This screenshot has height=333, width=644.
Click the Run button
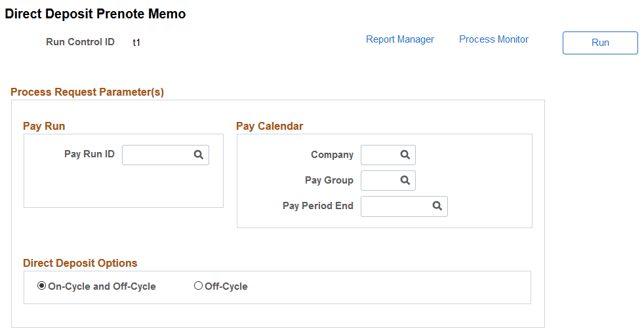point(600,43)
